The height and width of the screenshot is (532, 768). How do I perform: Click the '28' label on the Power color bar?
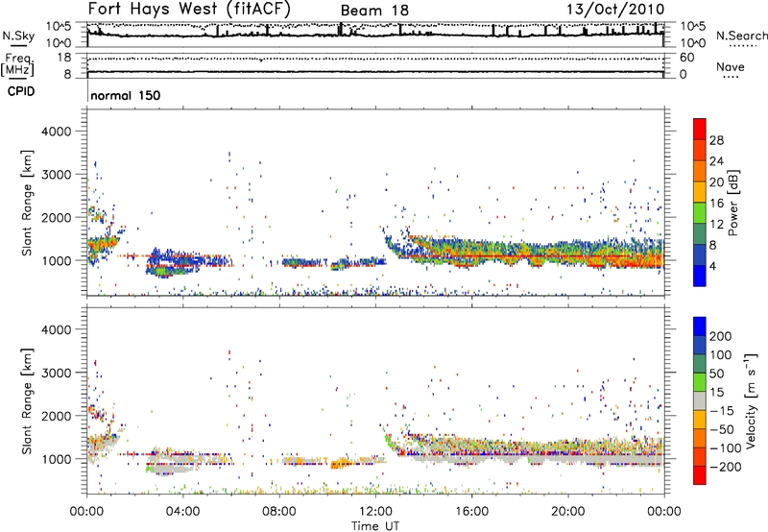[716, 140]
